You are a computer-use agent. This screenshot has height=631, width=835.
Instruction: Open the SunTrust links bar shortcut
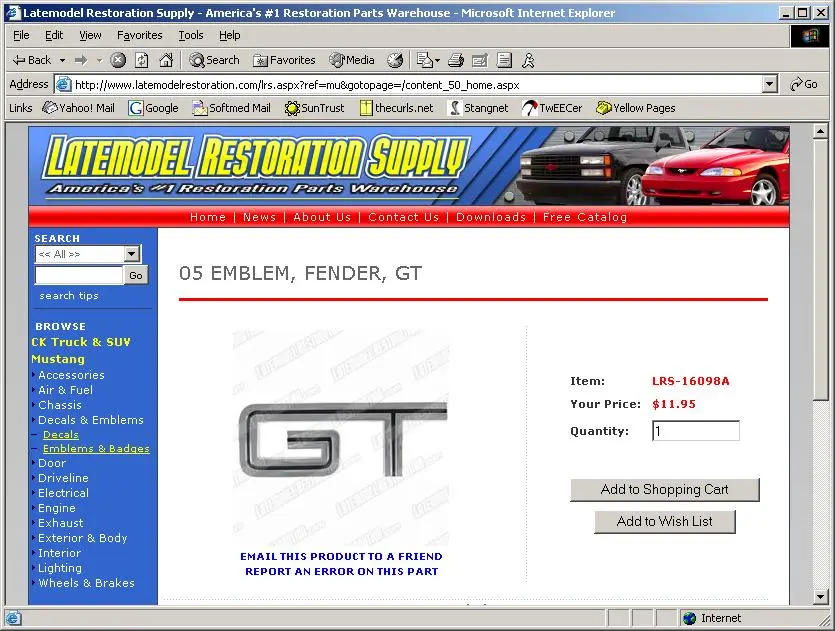(x=314, y=108)
